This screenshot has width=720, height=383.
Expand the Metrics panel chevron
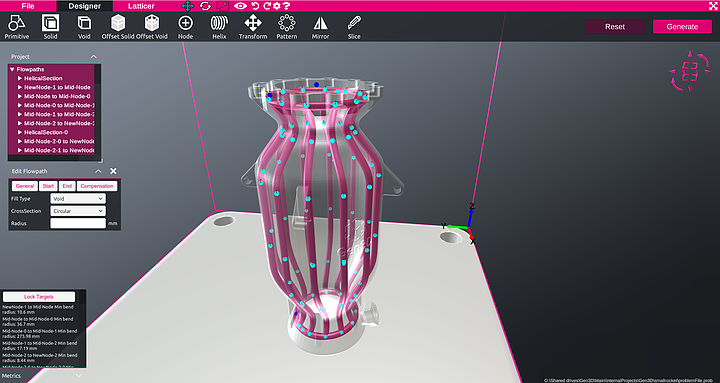(79, 376)
